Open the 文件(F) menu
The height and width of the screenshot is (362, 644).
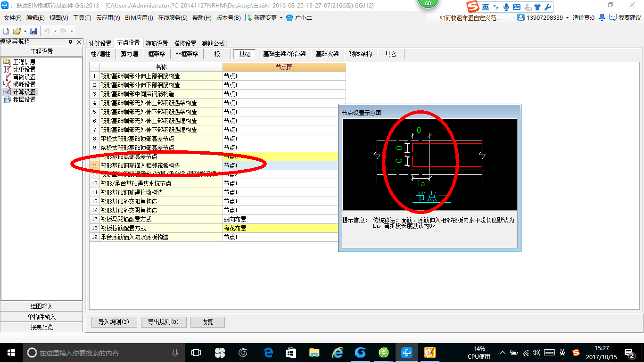click(13, 18)
